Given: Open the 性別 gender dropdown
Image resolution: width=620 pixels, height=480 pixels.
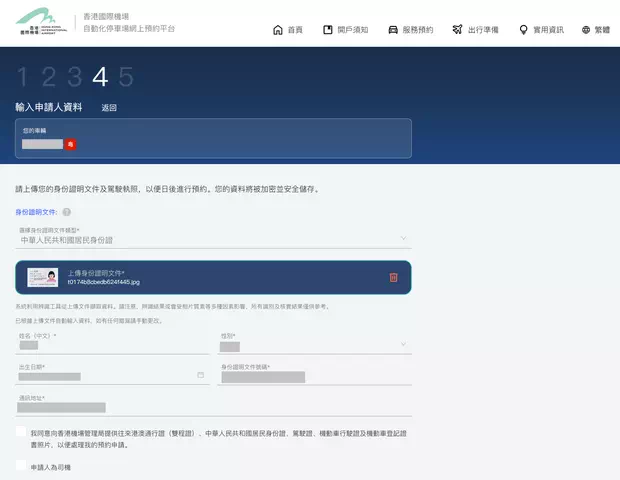Looking at the screenshot, I should [315, 343].
